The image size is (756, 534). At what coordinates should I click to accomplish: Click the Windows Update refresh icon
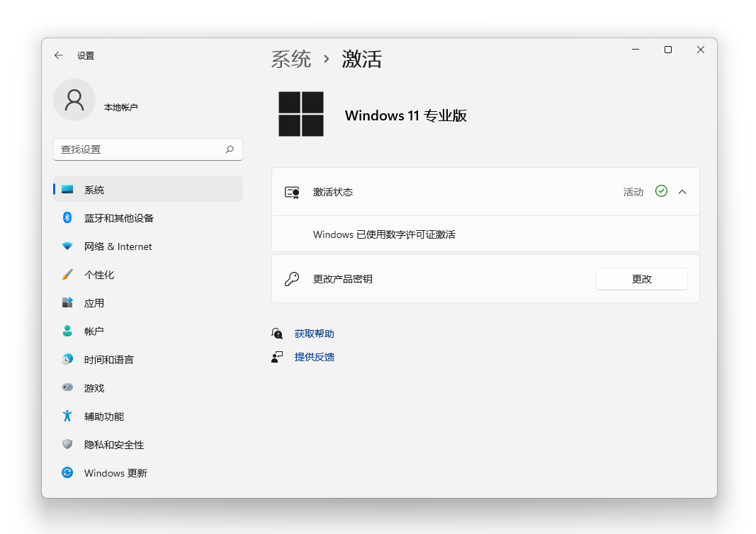click(x=67, y=473)
